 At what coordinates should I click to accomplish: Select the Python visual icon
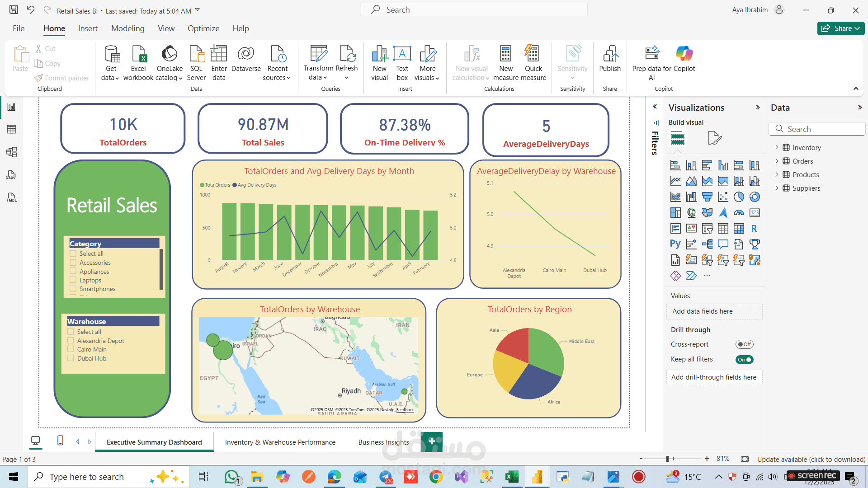coord(675,244)
